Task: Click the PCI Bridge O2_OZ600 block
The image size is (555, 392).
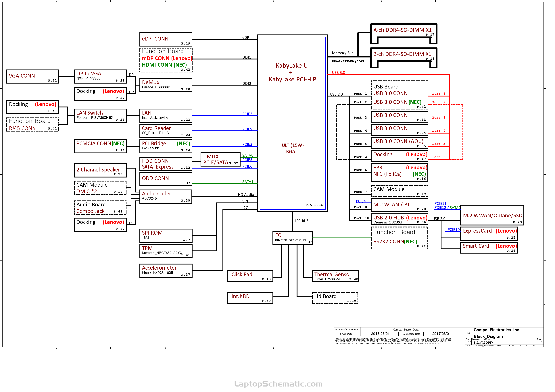Action: click(x=166, y=146)
